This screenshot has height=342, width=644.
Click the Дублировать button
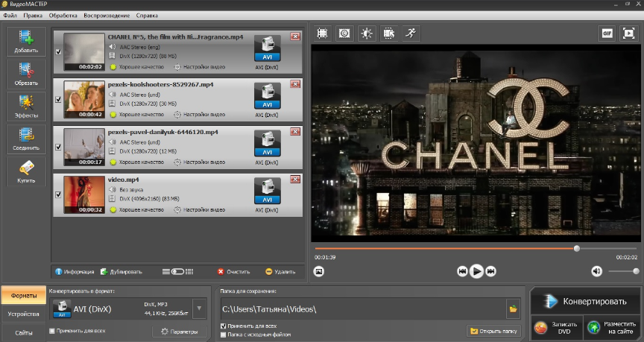pyautogui.click(x=121, y=272)
